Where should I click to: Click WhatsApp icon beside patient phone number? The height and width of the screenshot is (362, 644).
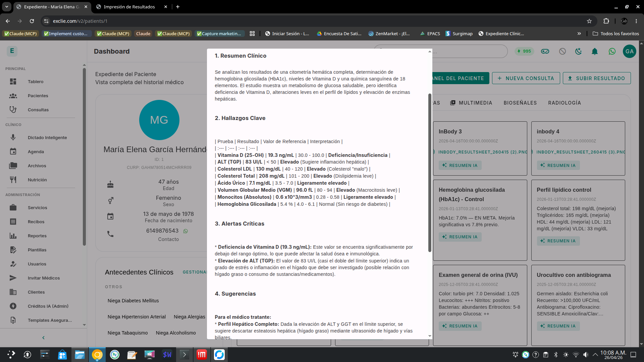click(x=185, y=231)
